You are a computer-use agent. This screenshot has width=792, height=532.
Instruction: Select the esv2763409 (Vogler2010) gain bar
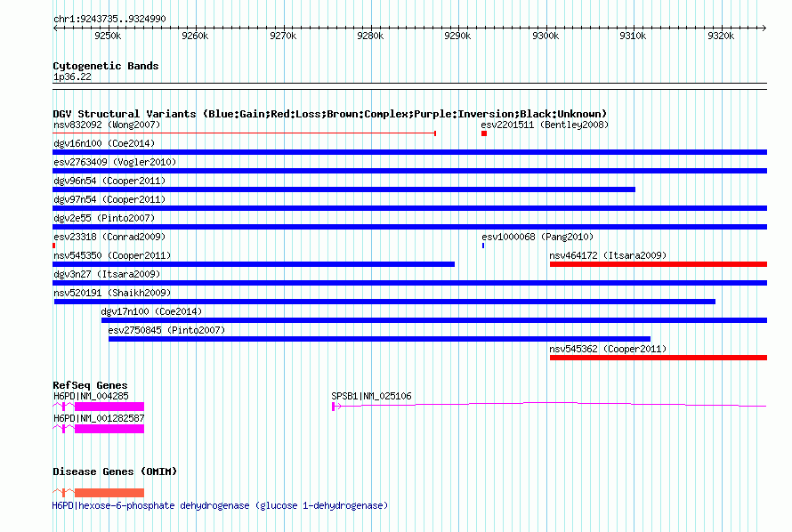409,171
